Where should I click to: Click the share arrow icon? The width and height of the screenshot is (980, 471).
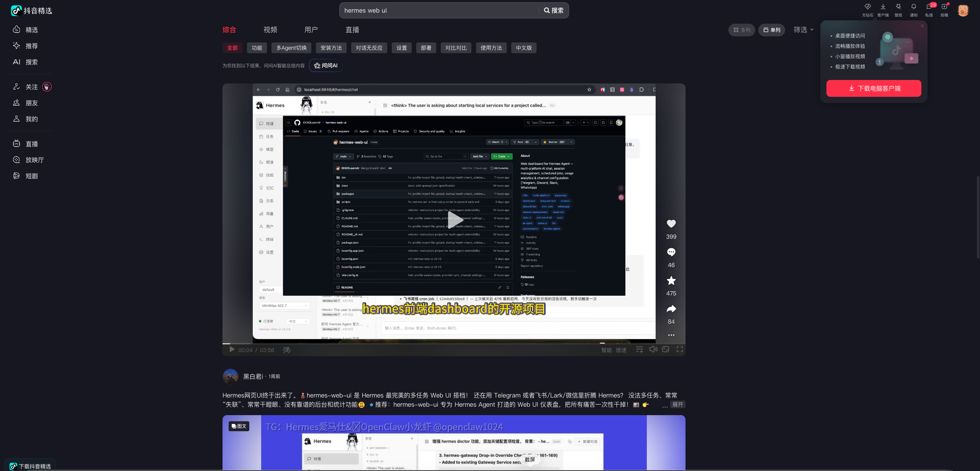point(671,309)
